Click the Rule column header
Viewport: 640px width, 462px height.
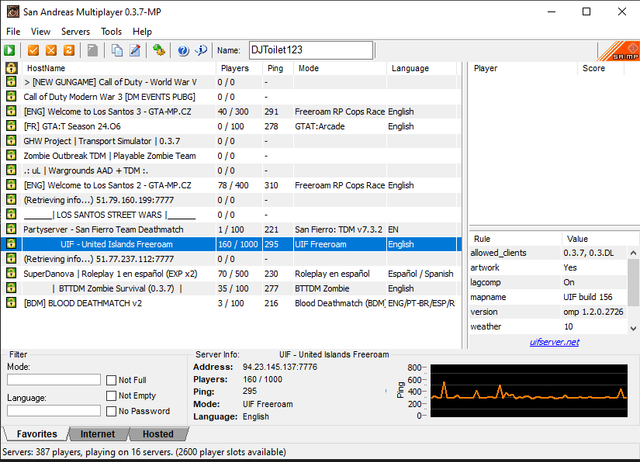[516, 239]
